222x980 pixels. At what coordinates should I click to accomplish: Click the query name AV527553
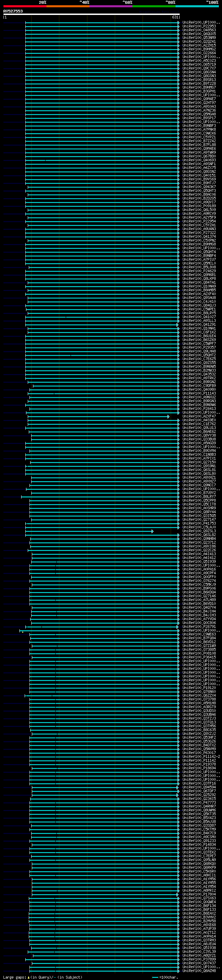click(x=13, y=11)
